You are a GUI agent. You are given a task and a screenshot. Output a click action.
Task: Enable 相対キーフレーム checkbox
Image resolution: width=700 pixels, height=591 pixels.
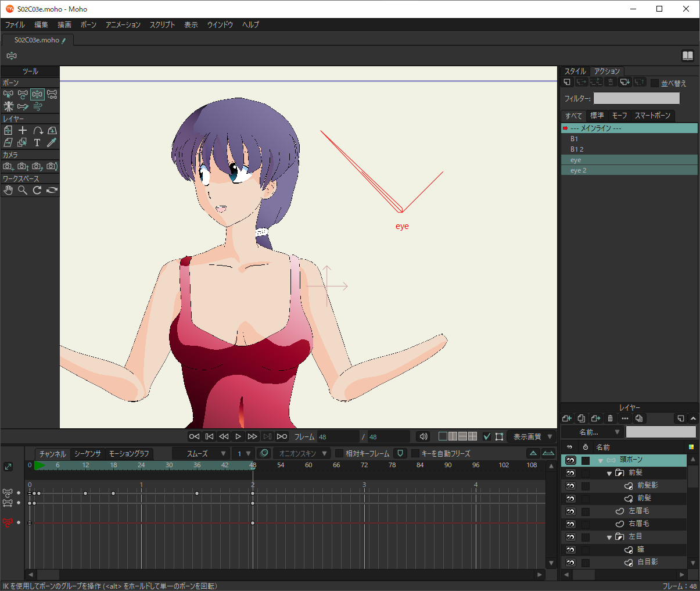coord(339,453)
